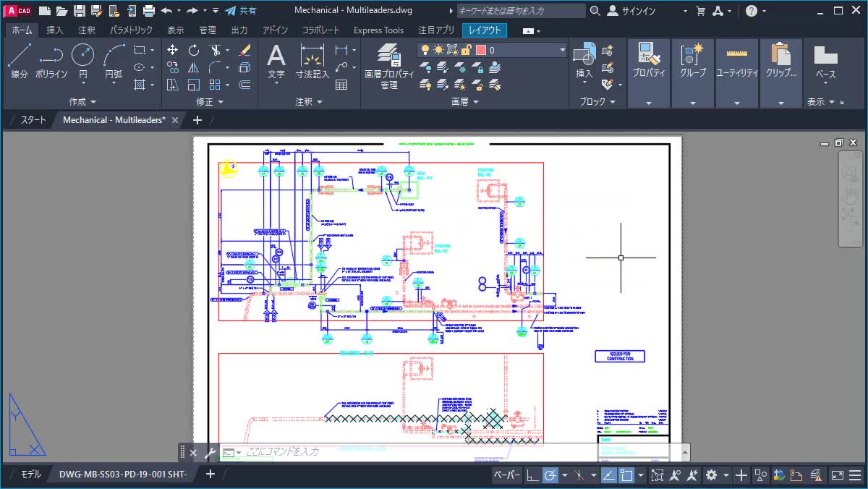
Task: Select the 円弧 (Arc) tool
Action: point(114,61)
